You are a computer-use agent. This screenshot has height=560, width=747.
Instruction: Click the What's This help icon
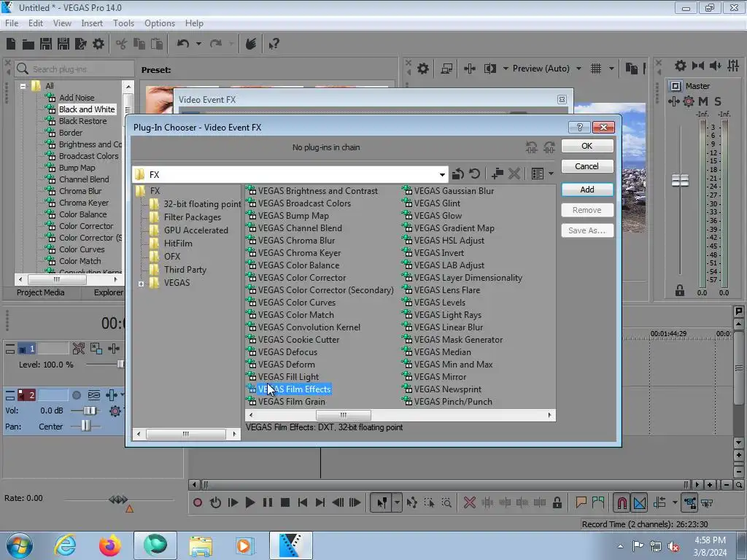(274, 44)
